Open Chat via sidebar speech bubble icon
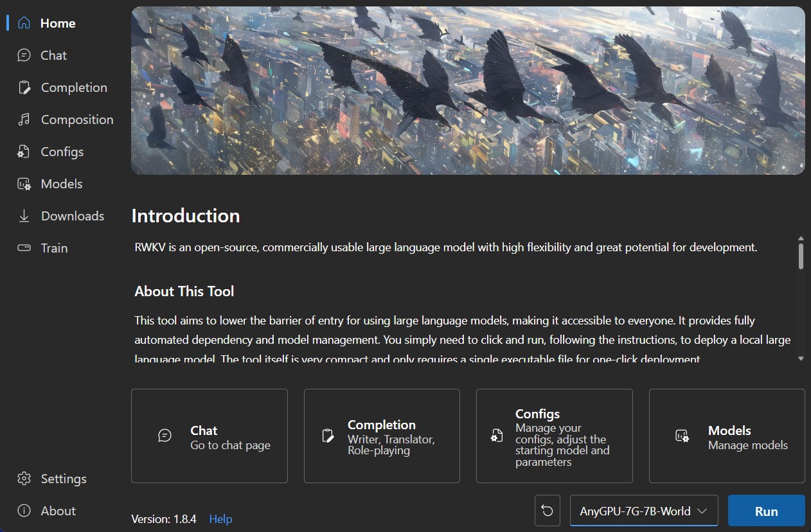This screenshot has width=811, height=532. pyautogui.click(x=24, y=55)
